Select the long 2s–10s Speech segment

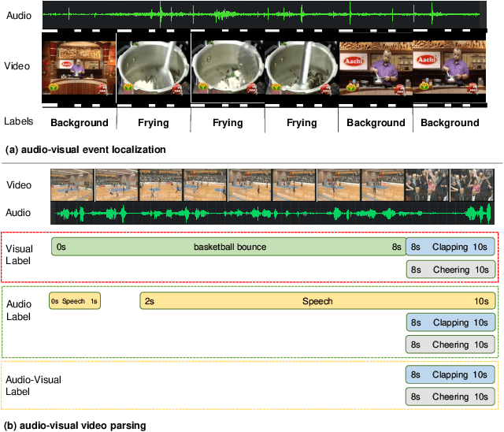pos(318,301)
